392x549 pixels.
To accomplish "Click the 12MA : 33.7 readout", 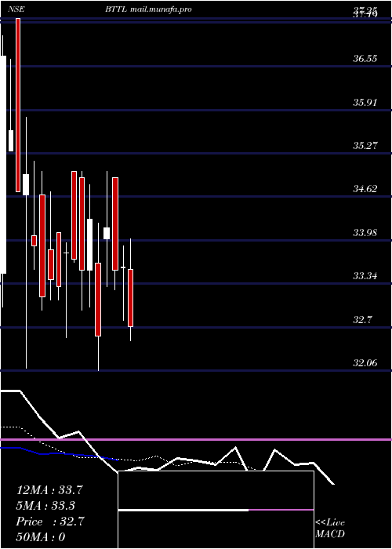I will pos(49,490).
